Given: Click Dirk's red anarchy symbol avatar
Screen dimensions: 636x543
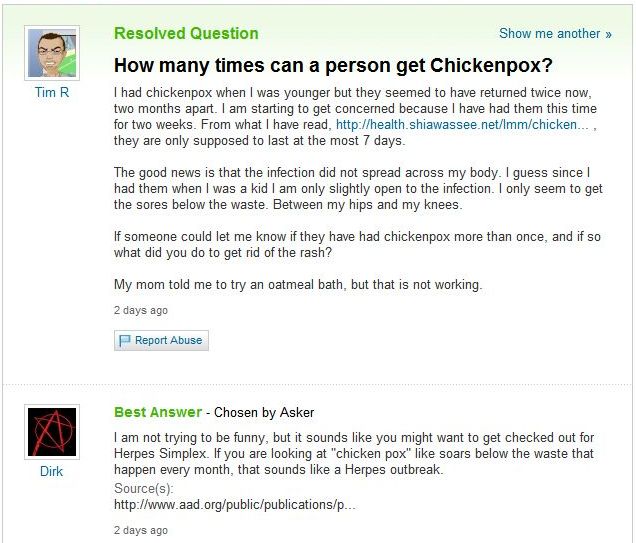Looking at the screenshot, I should pyautogui.click(x=51, y=432).
